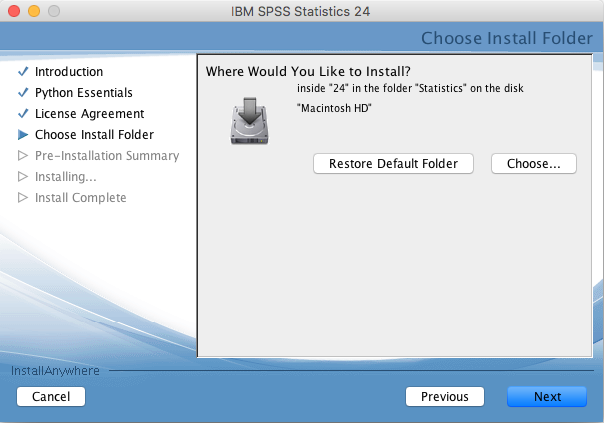Click the Choose Install Folder arrow icon

coord(23,134)
